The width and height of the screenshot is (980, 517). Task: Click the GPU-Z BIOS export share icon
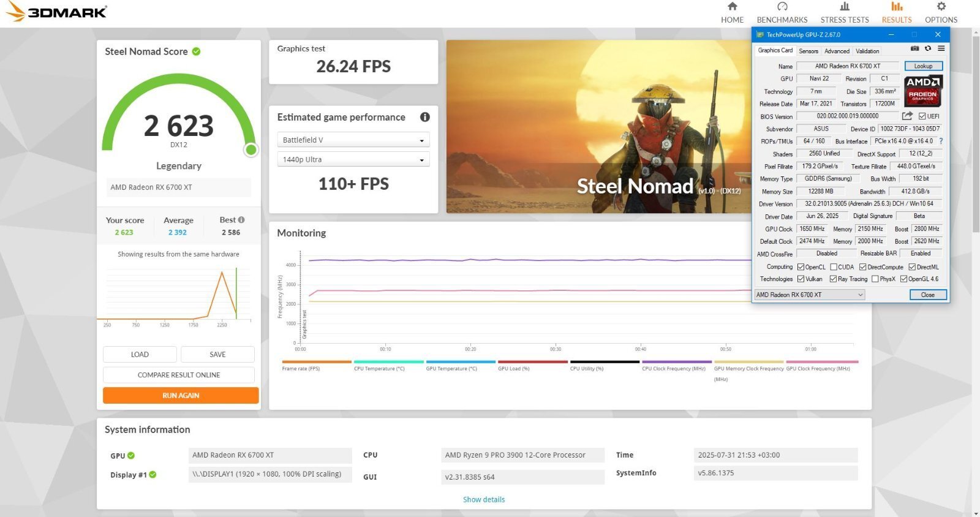point(907,116)
